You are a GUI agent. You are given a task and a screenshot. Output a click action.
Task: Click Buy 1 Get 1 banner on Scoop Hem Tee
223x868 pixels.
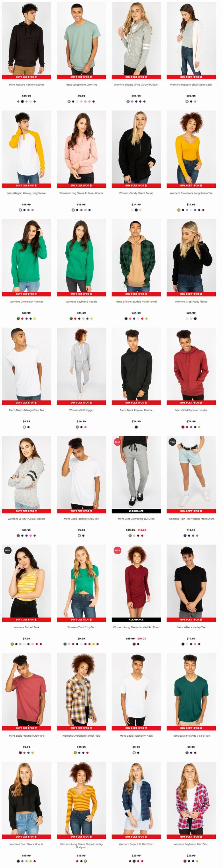(x=81, y=77)
